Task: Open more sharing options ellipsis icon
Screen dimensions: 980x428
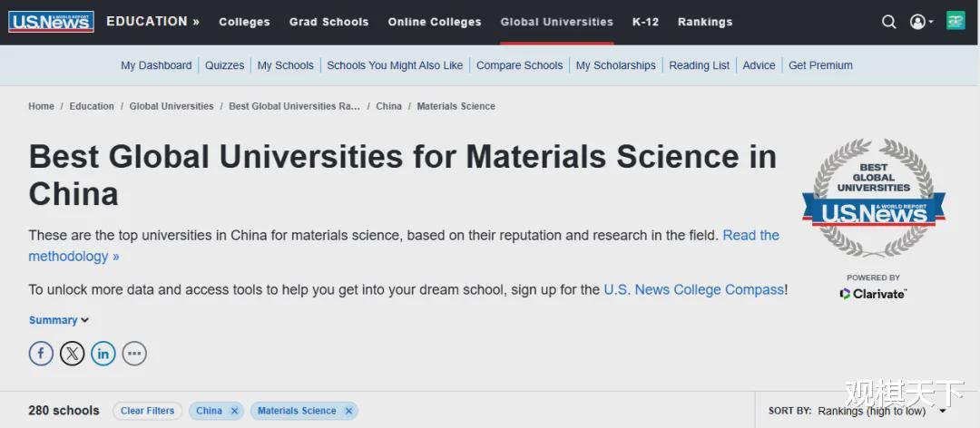Action: point(134,354)
